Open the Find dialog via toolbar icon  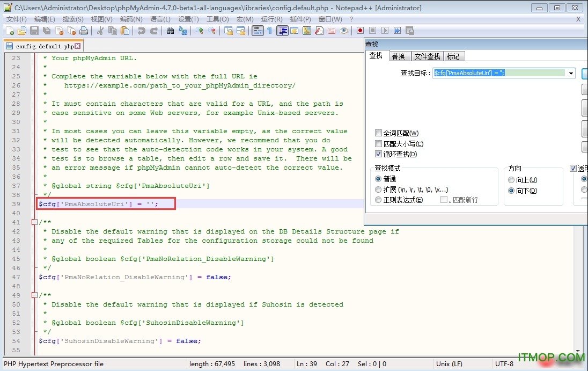tap(171, 31)
